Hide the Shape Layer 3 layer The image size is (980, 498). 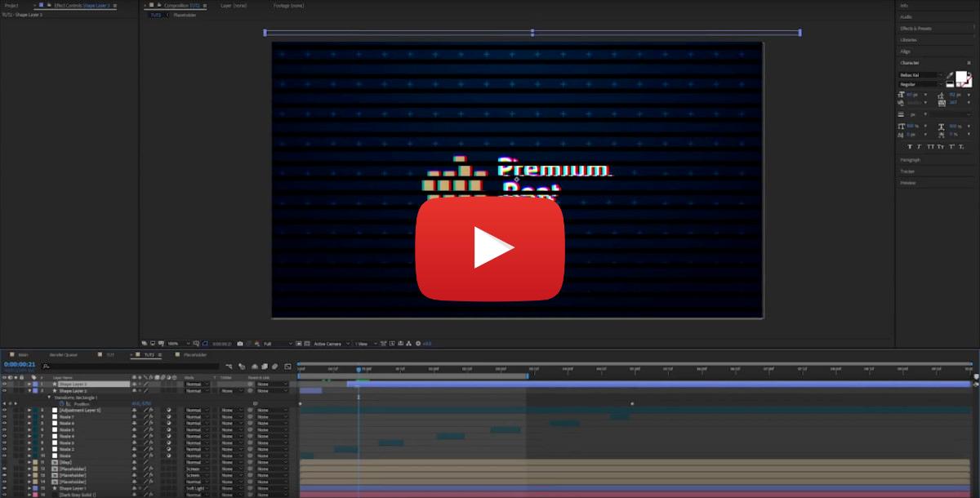pyautogui.click(x=5, y=384)
